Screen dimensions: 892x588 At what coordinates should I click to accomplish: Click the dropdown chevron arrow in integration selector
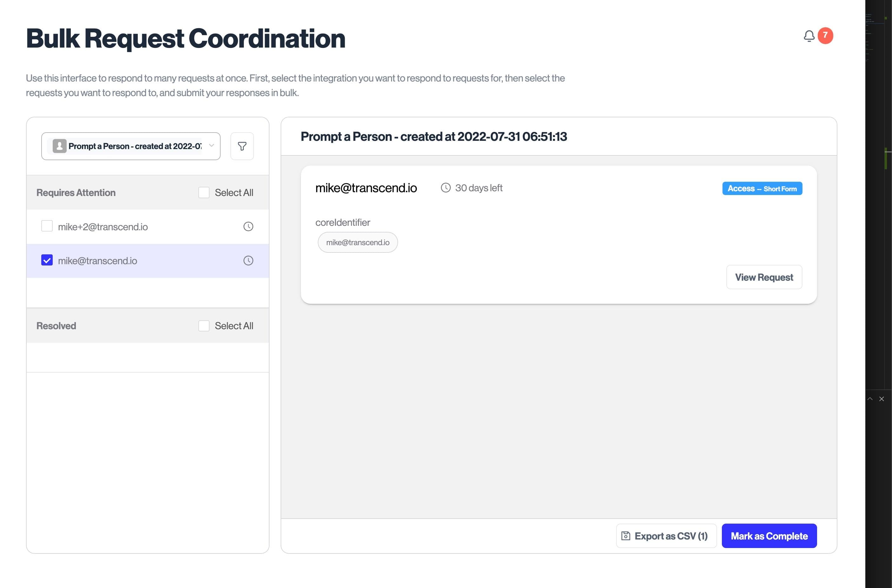(x=211, y=146)
